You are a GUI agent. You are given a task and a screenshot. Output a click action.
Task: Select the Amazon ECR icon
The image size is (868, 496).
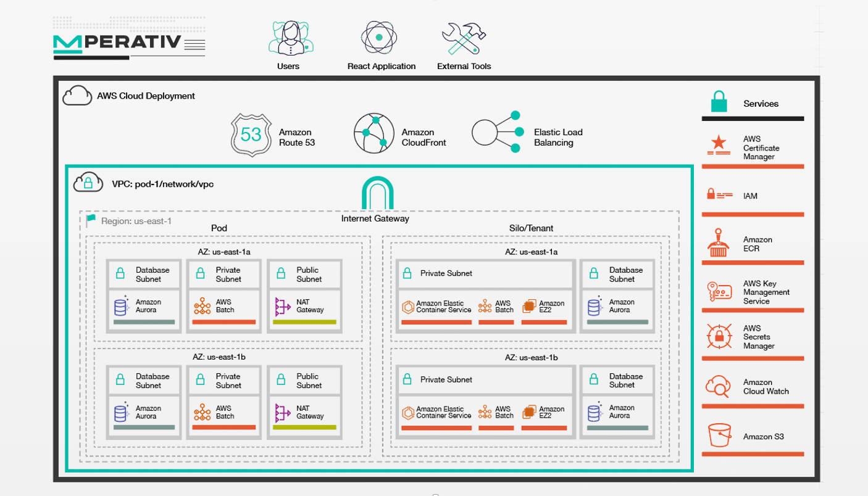[718, 243]
